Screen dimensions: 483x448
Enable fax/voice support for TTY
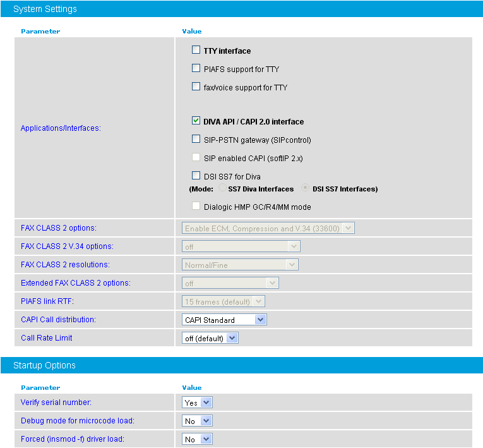pos(196,87)
